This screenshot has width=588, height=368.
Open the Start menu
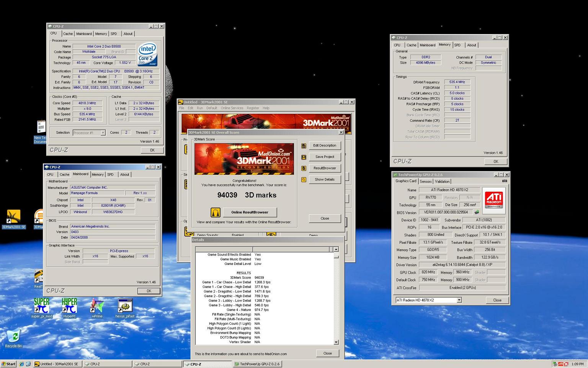coord(8,364)
